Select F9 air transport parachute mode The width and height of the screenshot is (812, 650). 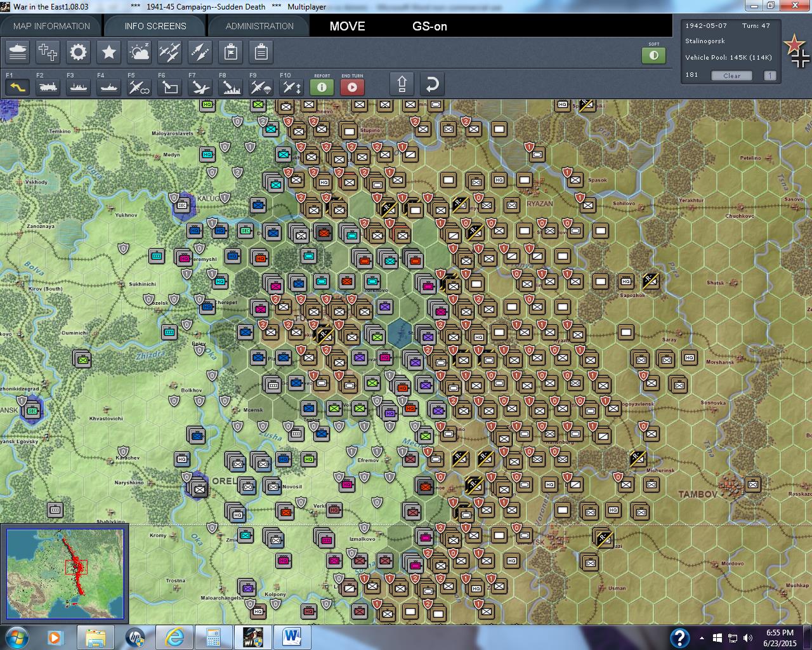261,87
